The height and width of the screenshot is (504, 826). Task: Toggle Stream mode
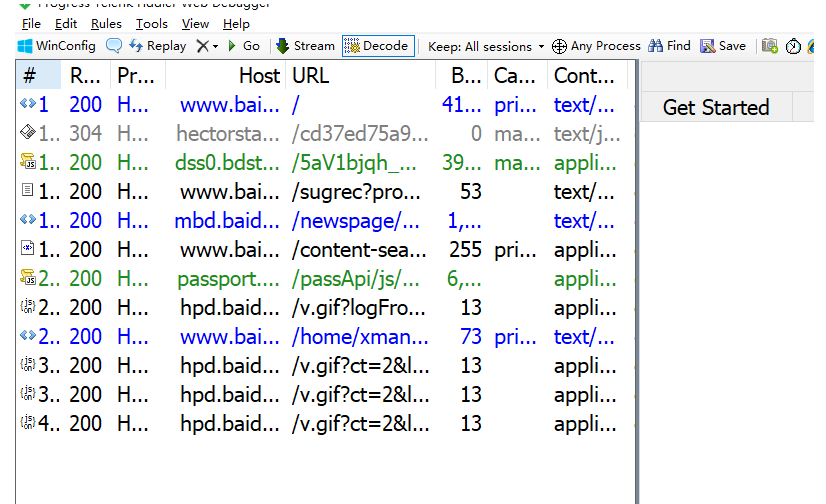click(x=306, y=46)
